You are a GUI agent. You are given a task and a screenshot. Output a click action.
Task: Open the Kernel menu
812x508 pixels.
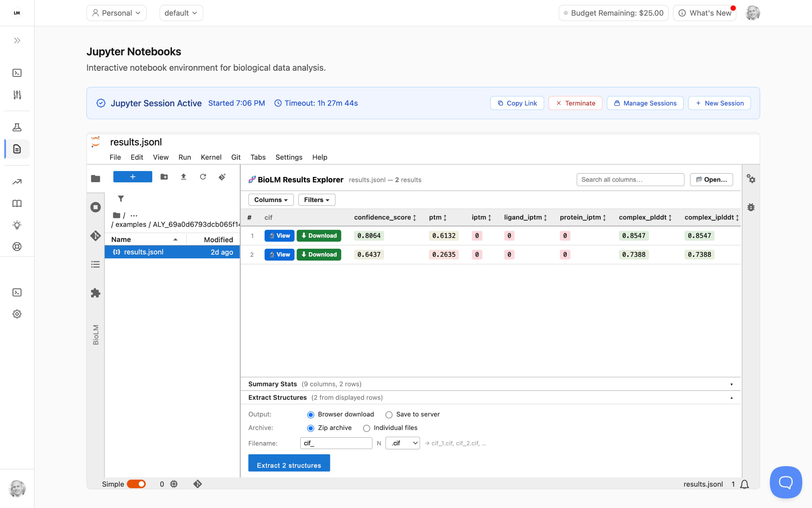click(211, 157)
